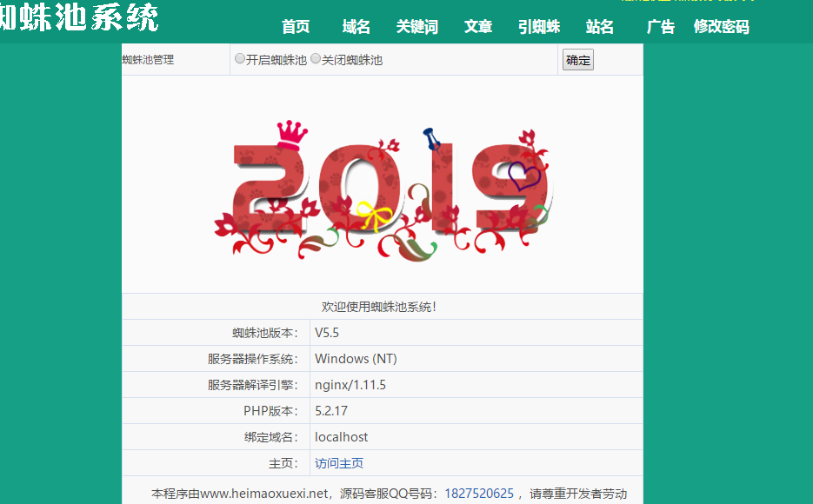Select 站名 in the top navigation
Screen dimensions: 813x504
600,27
